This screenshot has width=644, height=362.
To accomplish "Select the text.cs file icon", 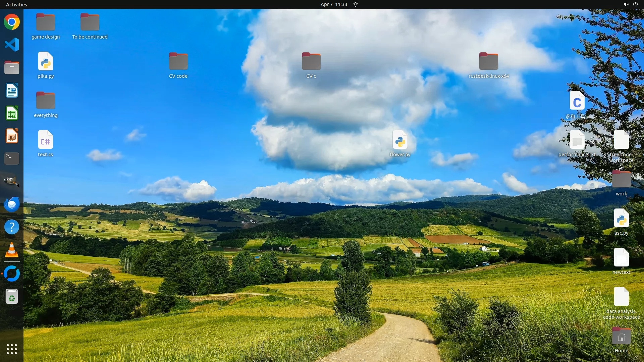I will tap(45, 140).
